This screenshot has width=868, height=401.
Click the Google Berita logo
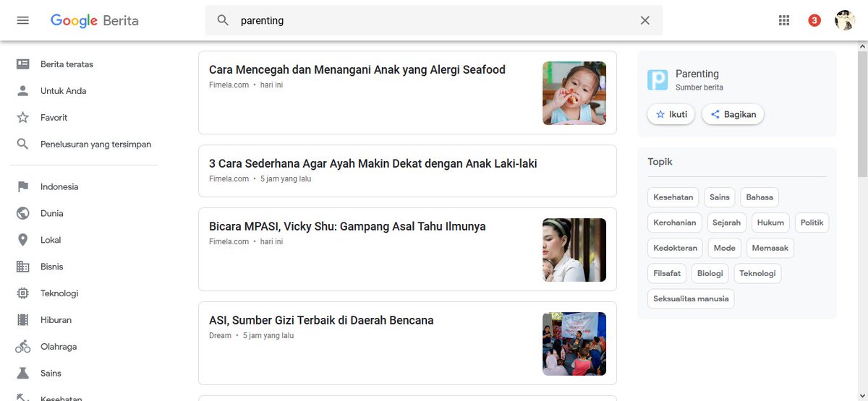[x=94, y=20]
